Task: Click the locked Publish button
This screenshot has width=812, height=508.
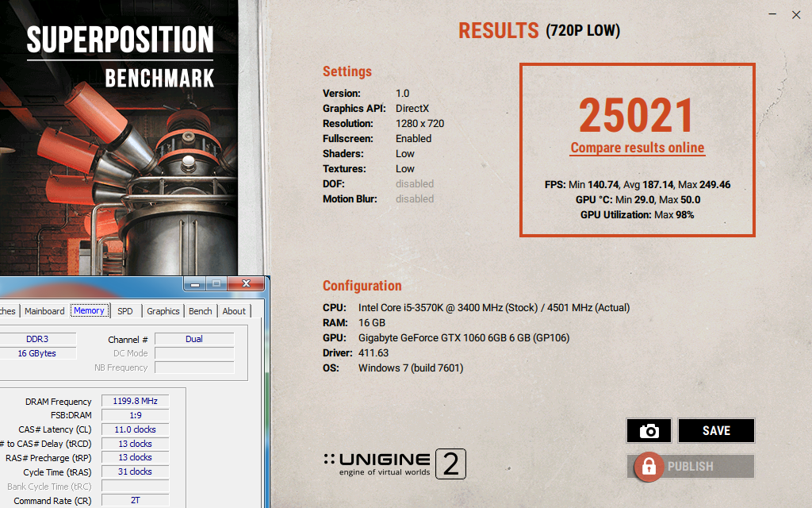Action: click(x=691, y=467)
